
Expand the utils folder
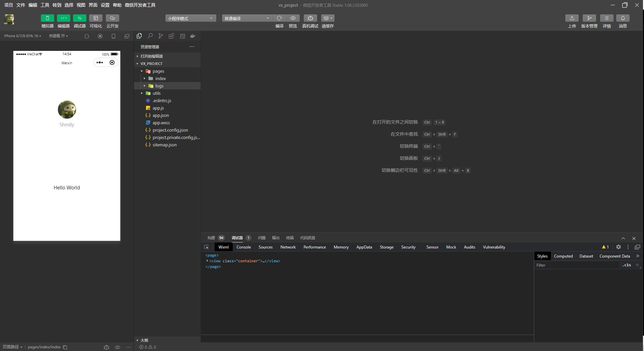[x=167, y=93]
